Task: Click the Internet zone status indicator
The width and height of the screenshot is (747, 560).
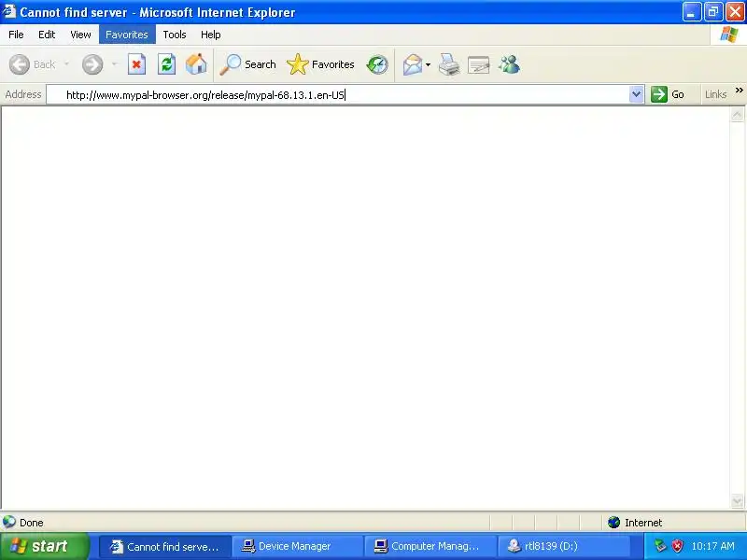Action: 635,523
